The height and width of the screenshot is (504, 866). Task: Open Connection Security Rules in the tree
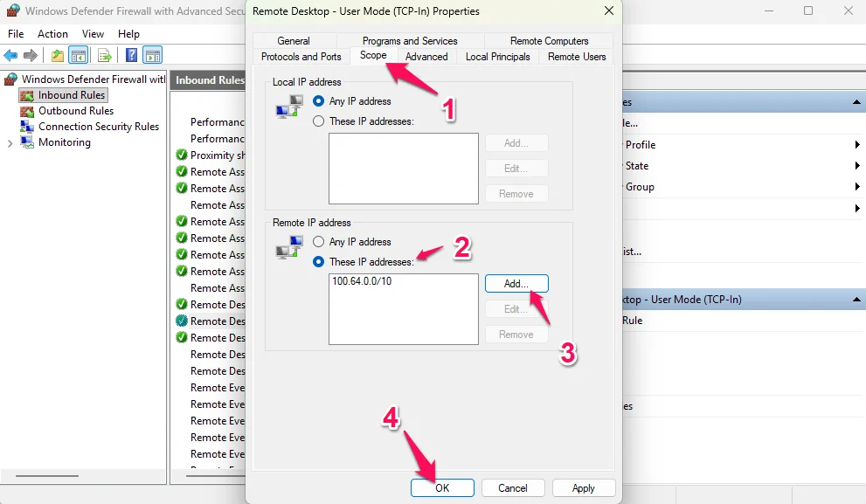click(x=98, y=127)
